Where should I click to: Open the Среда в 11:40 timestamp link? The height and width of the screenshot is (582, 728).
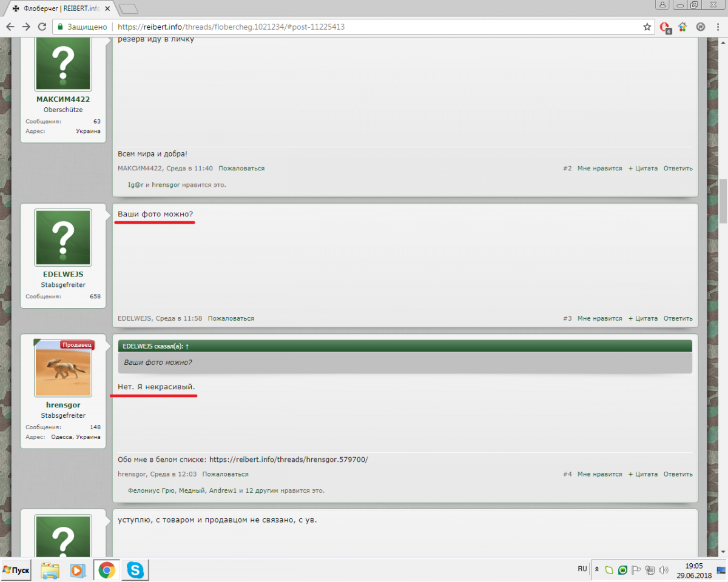coord(189,169)
